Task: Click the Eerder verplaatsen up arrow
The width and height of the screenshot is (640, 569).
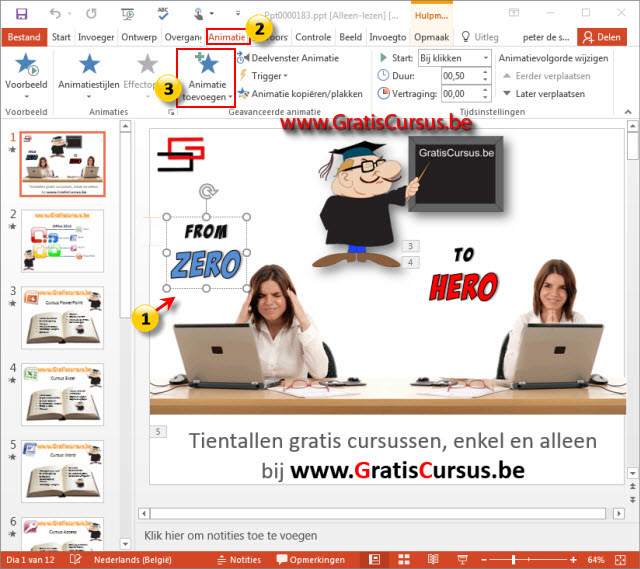Action: [507, 76]
